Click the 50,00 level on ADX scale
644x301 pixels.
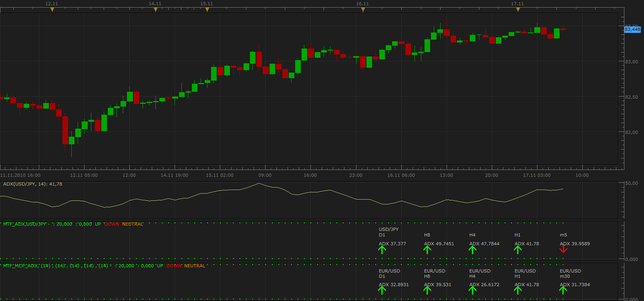click(632, 183)
